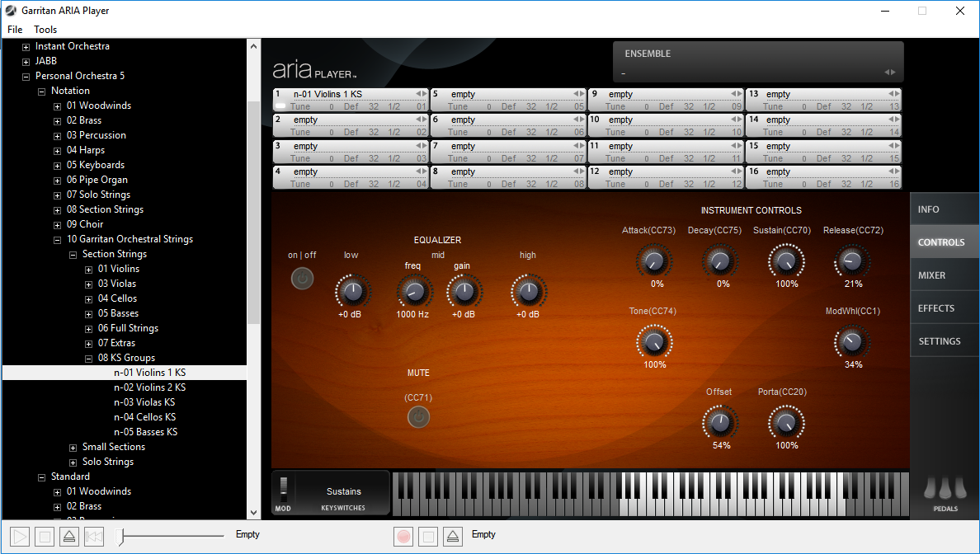Screen dimensions: 980x554
Task: Click the player Play button
Action: tap(21, 537)
